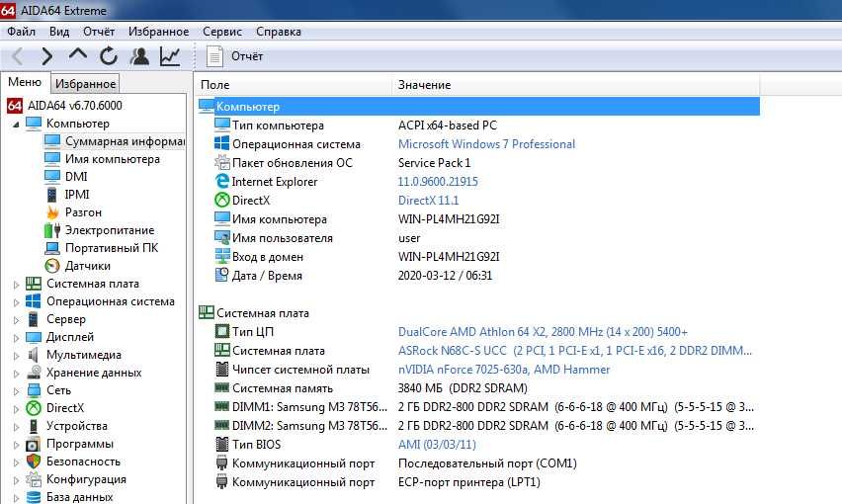
Task: Open the nVIDIA nForce 7025-630a chipset link
Action: (x=504, y=370)
